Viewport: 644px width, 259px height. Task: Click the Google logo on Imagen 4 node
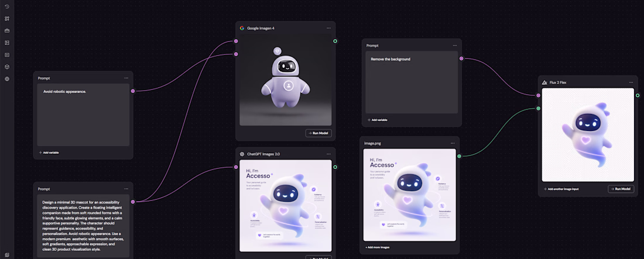[242, 28]
